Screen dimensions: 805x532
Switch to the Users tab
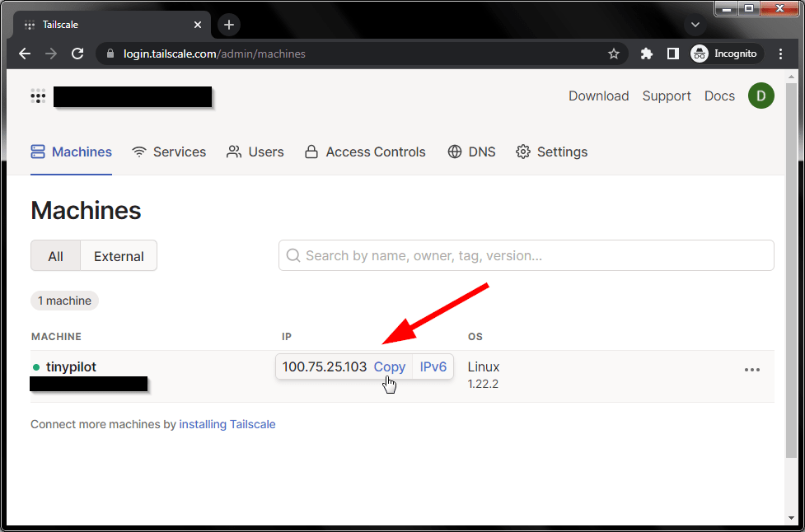click(255, 152)
